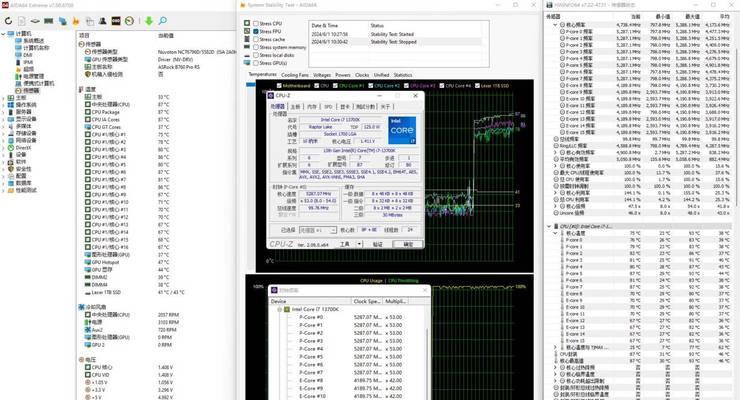Screen dimensions: 740x400
Task: Click the AIDA64 refresh toolbar icon
Action: [8, 21]
